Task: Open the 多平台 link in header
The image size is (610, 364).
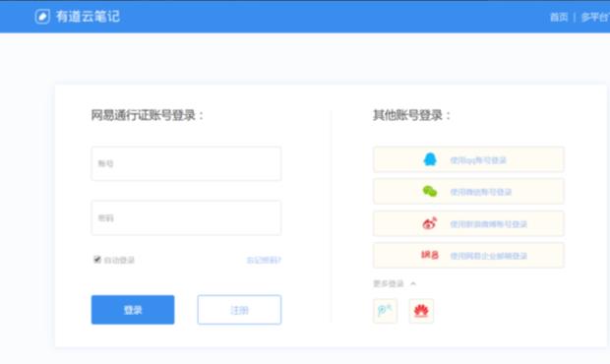Action: click(x=595, y=17)
